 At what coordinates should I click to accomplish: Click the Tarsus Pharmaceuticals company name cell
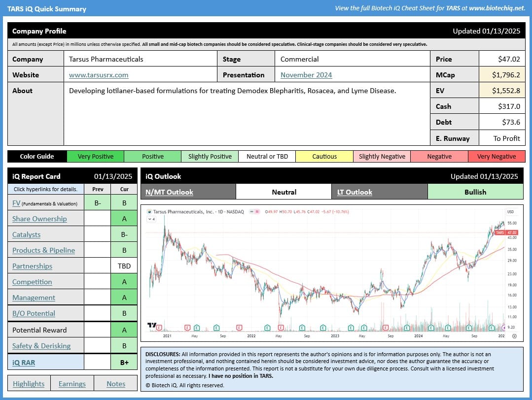pos(140,59)
